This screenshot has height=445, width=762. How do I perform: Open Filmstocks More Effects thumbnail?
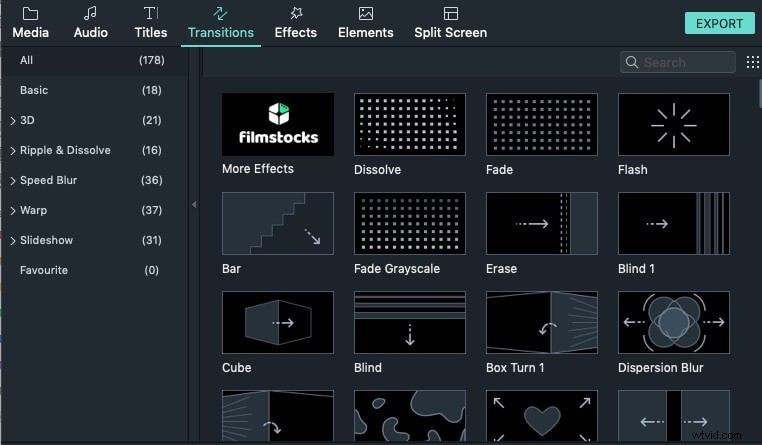point(278,125)
